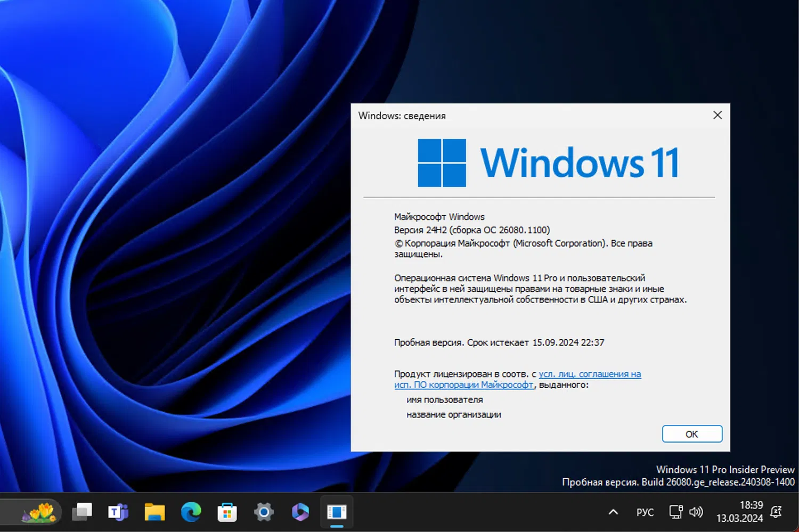Screen dimensions: 799x532
Task: Launch Microsoft Edge browser
Action: click(191, 512)
